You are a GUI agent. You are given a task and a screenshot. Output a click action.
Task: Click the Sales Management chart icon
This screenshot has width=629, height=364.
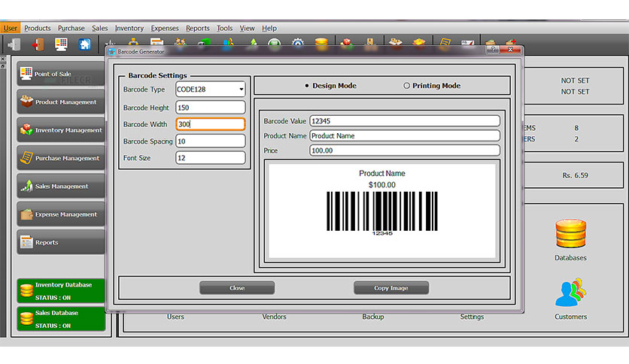pos(26,186)
